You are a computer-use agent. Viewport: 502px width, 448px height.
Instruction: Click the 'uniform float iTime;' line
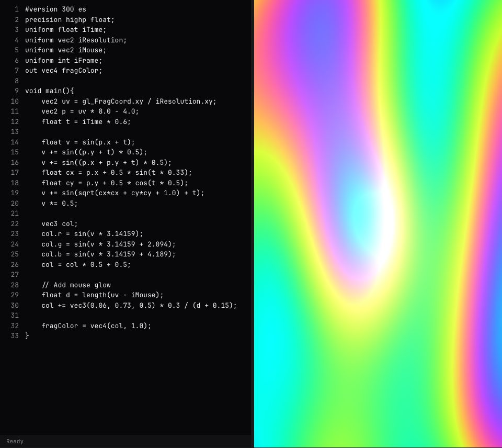[66, 30]
